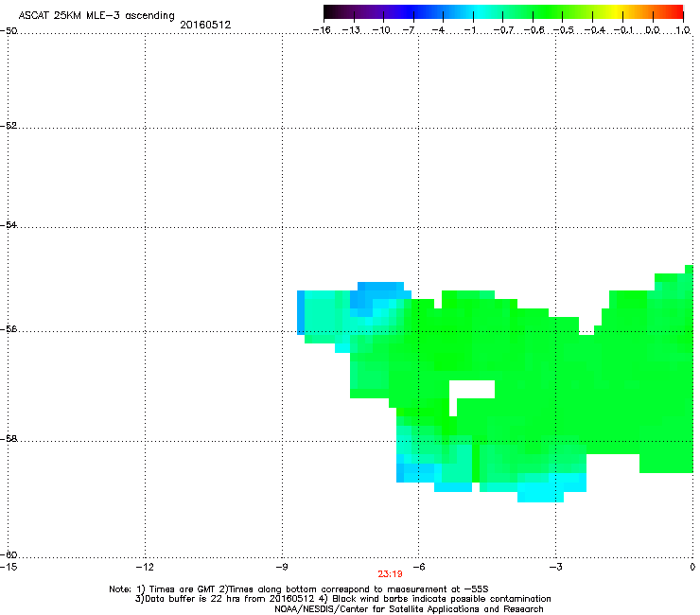Click the color scale label -10
Viewport: 700px width, 615px height.
pos(382,30)
